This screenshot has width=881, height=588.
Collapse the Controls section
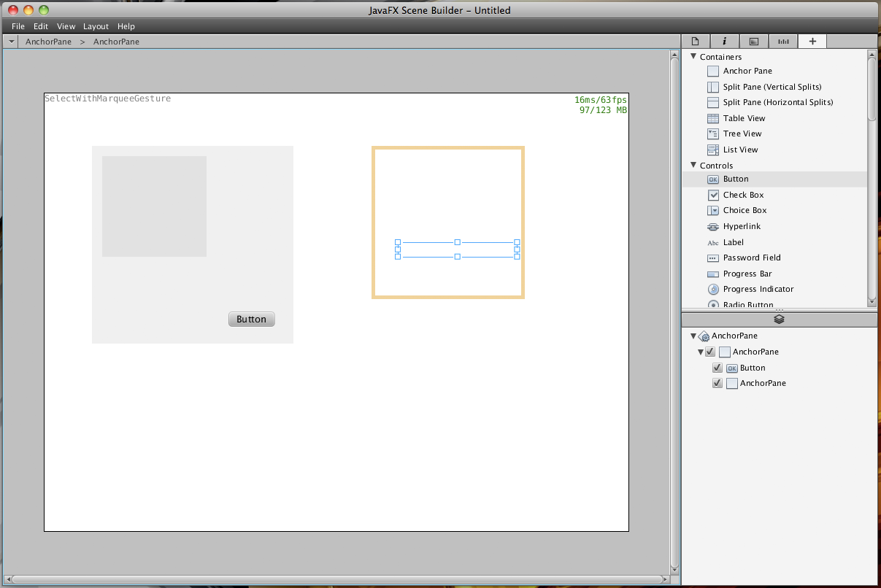pyautogui.click(x=693, y=166)
